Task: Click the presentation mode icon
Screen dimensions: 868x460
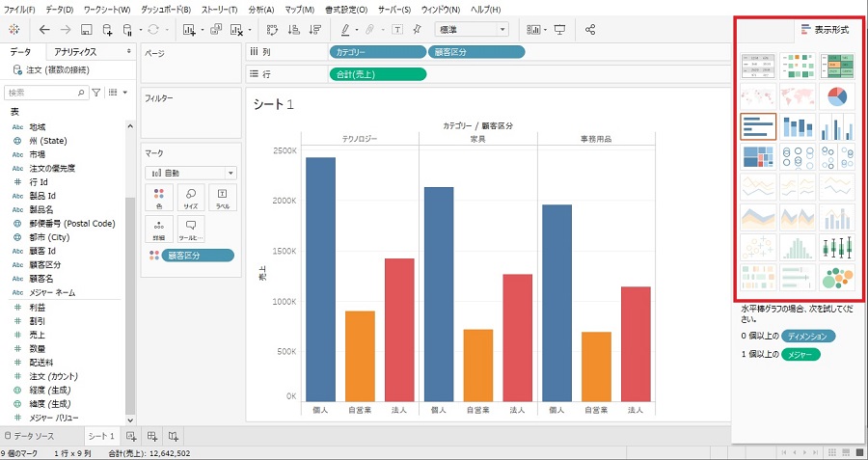Action: [560, 30]
